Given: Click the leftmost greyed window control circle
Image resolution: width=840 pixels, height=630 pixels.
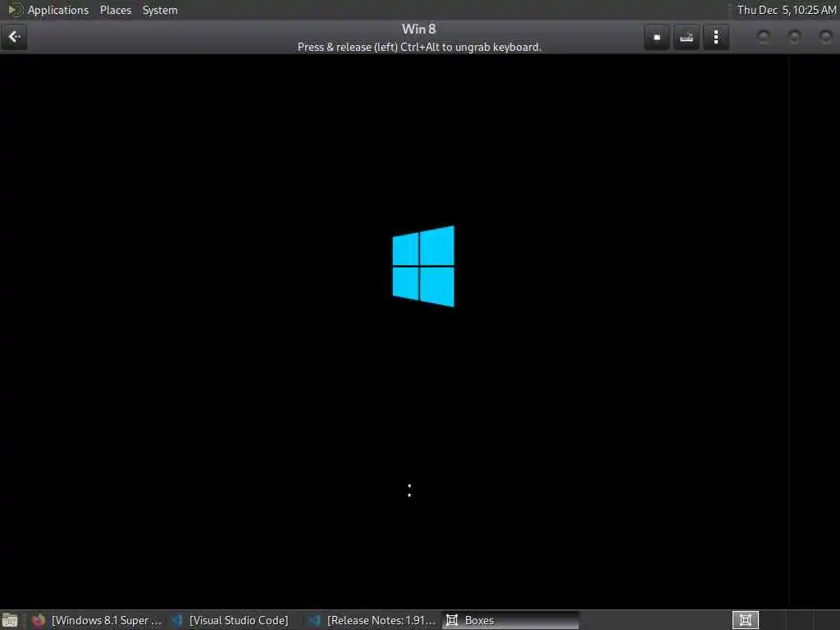Looking at the screenshot, I should pyautogui.click(x=764, y=36).
